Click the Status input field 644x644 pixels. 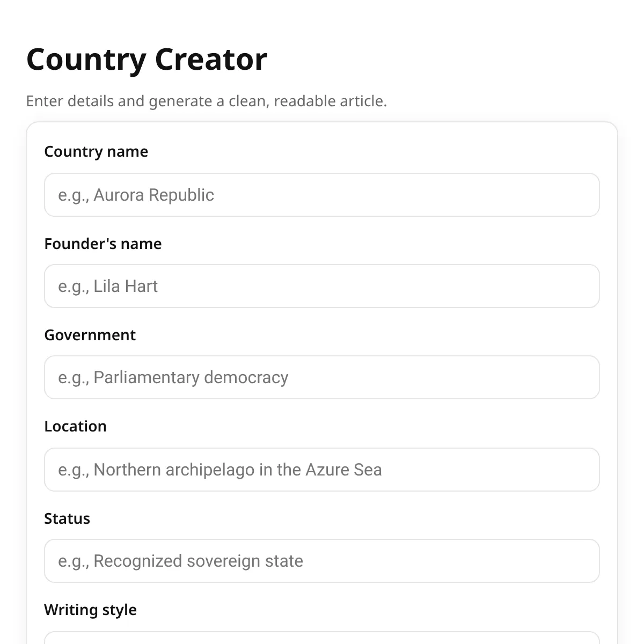click(x=322, y=561)
